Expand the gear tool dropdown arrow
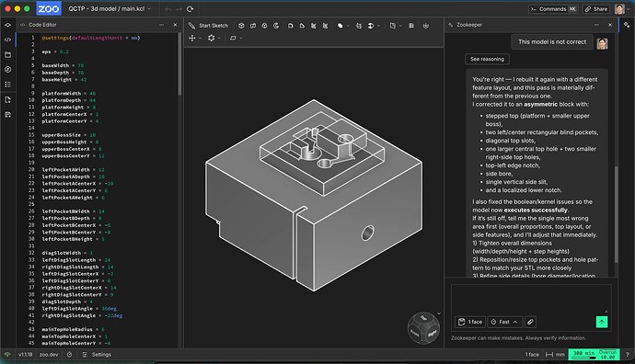 click(219, 39)
